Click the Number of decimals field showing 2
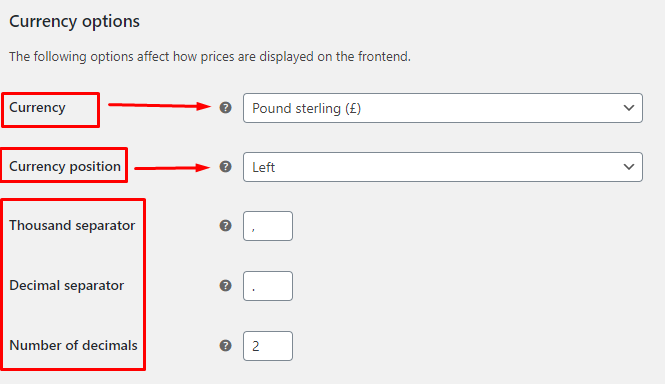Viewport: 665px width, 384px height. click(x=268, y=346)
